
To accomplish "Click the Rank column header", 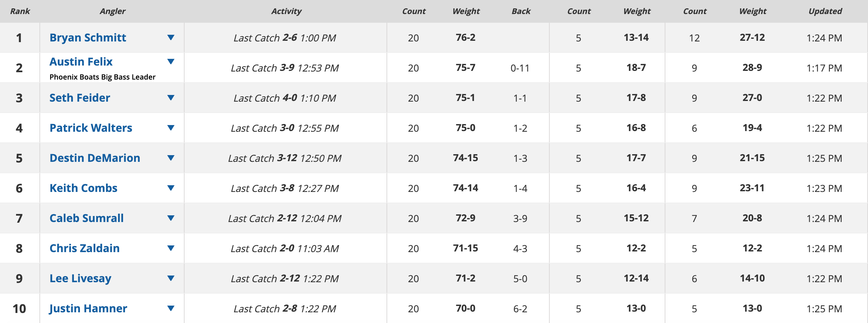I will point(20,11).
